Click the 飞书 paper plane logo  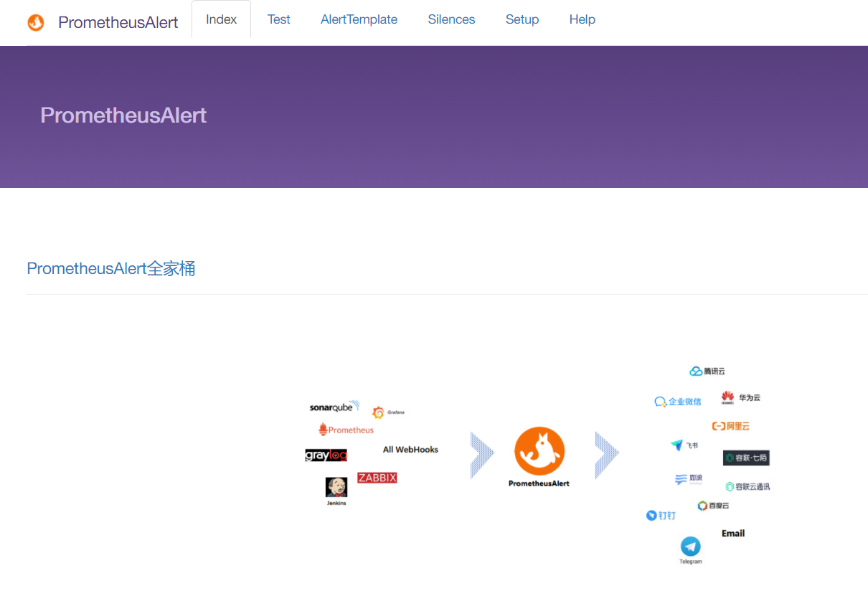684,445
